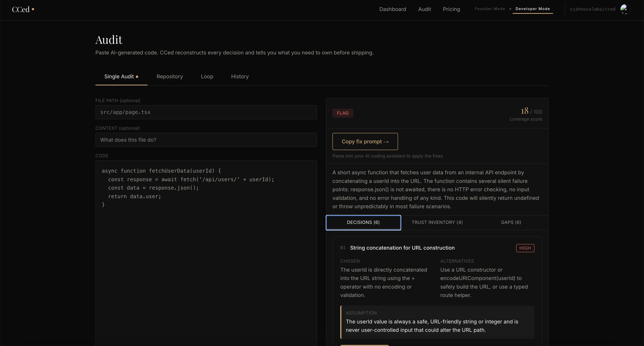Viewport: 644px width, 346px height.
Task: Click the context input field
Action: tap(206, 140)
